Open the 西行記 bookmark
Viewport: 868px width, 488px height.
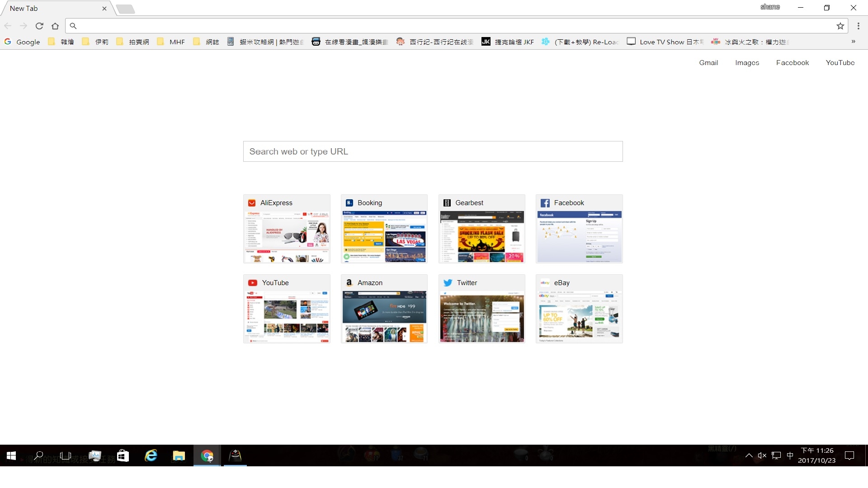click(434, 42)
